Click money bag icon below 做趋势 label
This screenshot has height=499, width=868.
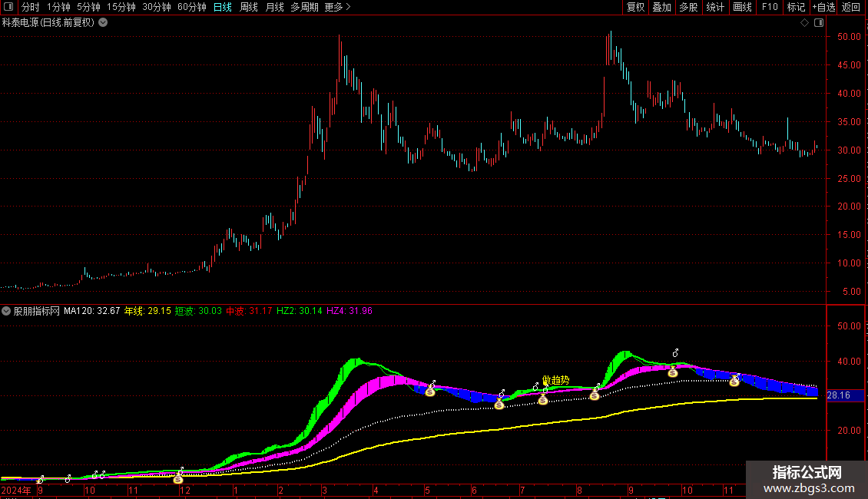point(543,399)
